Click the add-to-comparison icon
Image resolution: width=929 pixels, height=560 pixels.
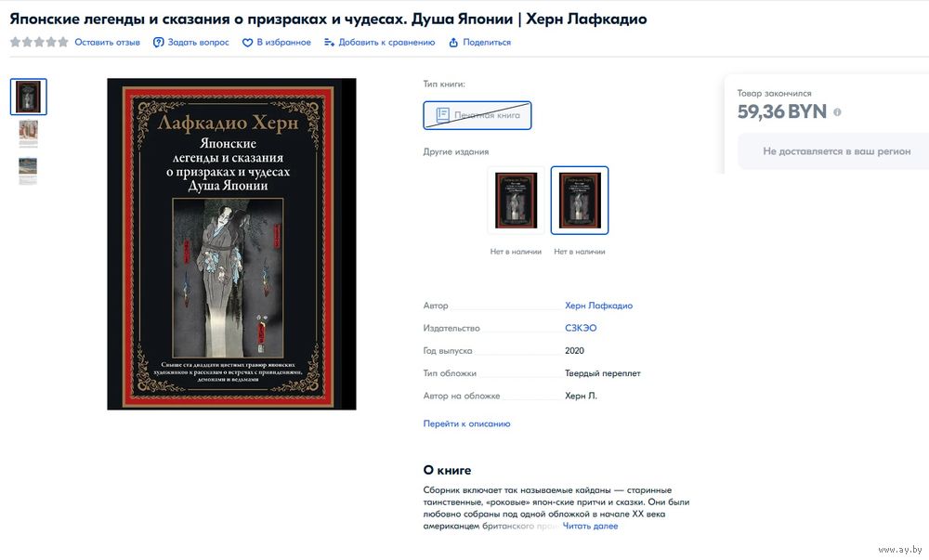click(330, 43)
